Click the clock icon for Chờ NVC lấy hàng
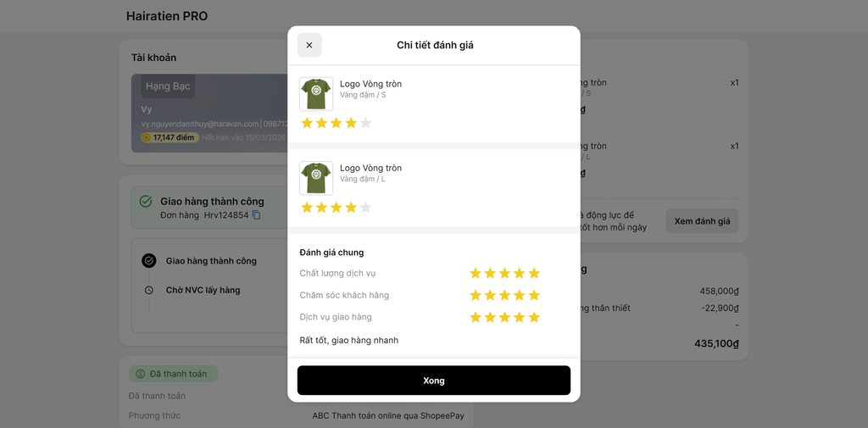Viewport: 868px width, 428px height. tap(148, 290)
